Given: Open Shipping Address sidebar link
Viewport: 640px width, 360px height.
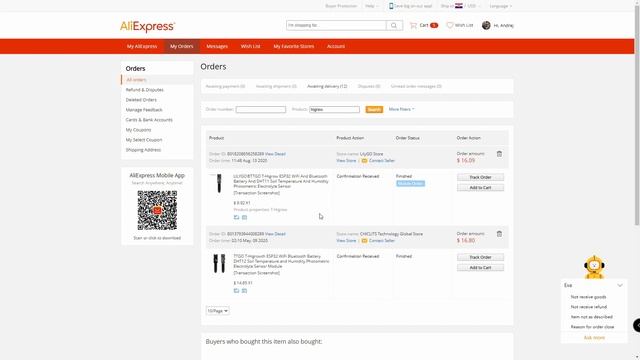Looking at the screenshot, I should point(143,150).
